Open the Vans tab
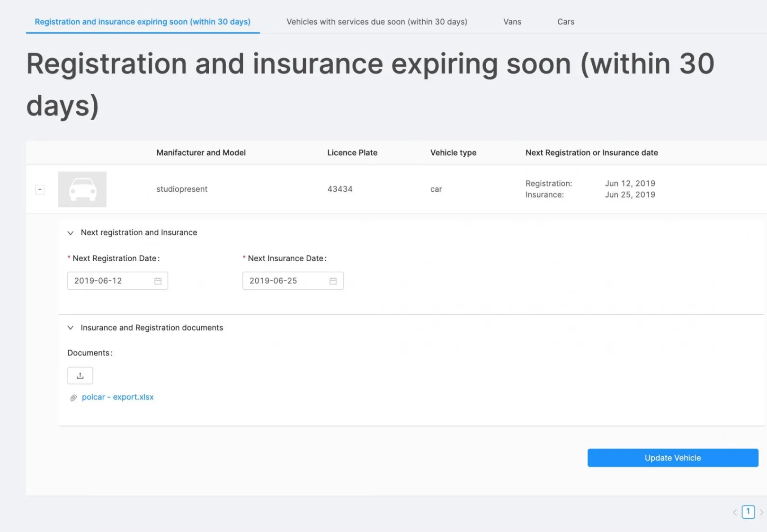This screenshot has height=532, width=767. pos(512,22)
